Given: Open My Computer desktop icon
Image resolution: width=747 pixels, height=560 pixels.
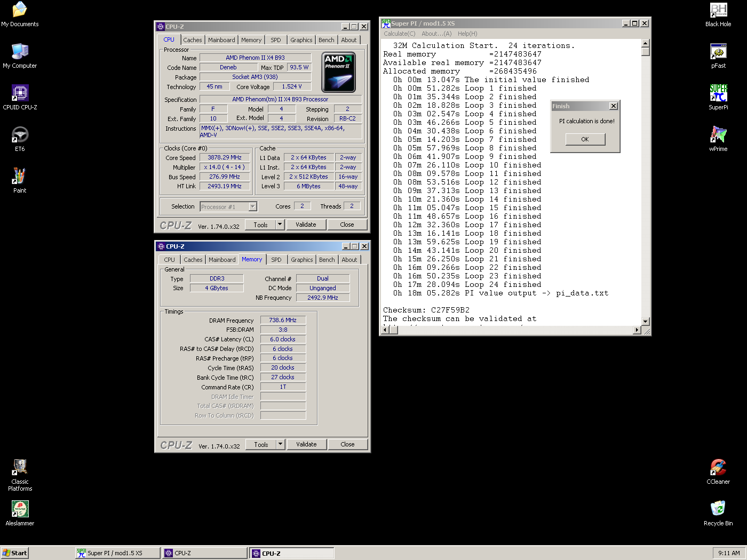Looking at the screenshot, I should (20, 56).
